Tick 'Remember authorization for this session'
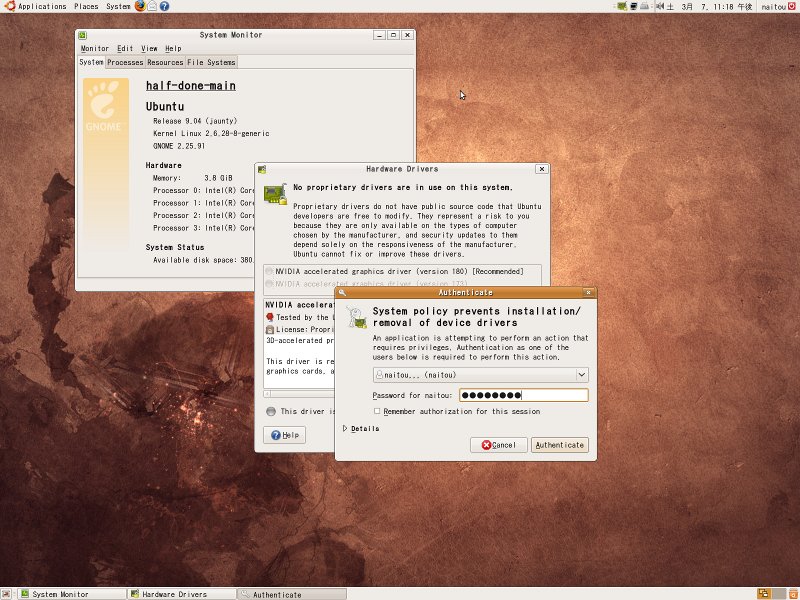800x600 pixels. (377, 411)
